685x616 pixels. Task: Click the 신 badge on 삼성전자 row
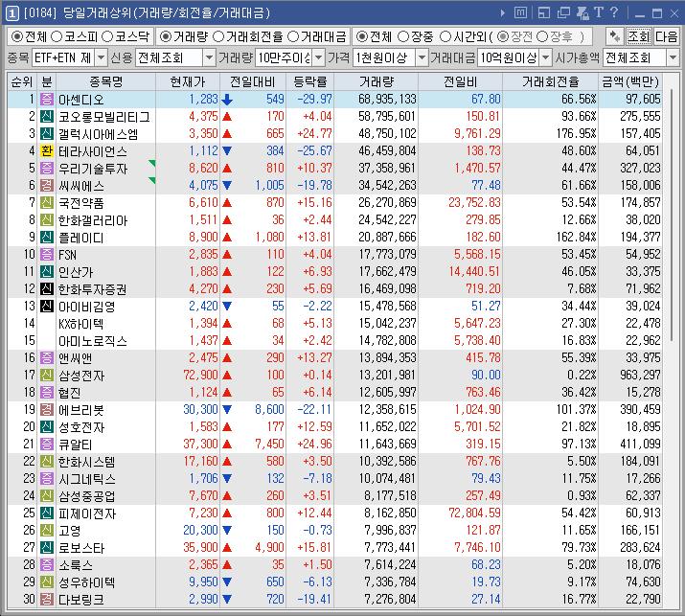point(47,375)
